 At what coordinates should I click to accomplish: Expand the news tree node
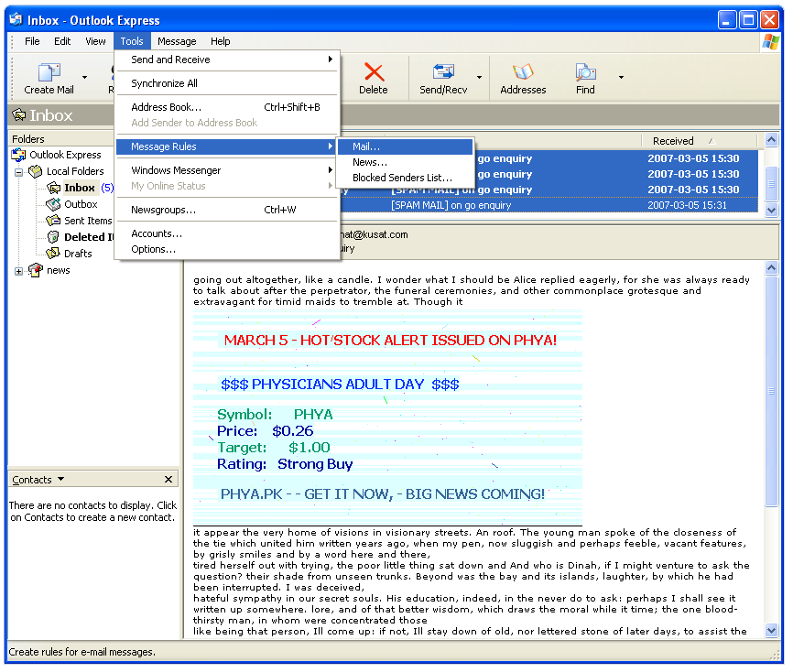[x=18, y=272]
